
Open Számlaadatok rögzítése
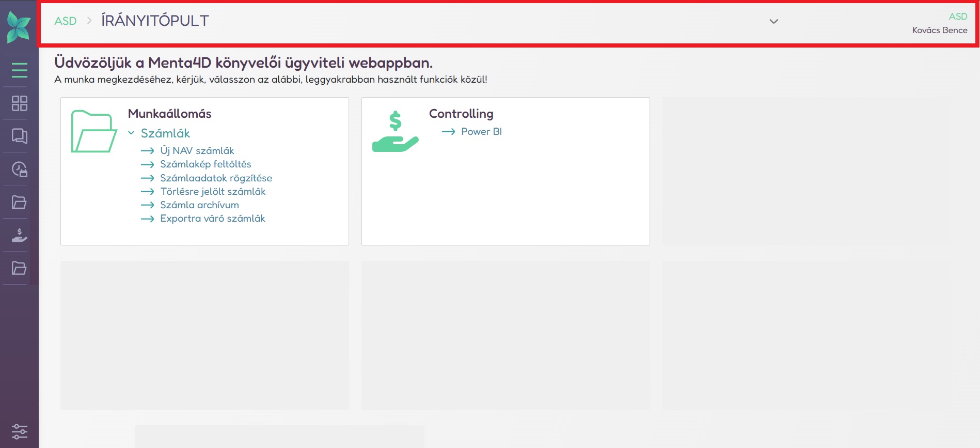[x=216, y=178]
